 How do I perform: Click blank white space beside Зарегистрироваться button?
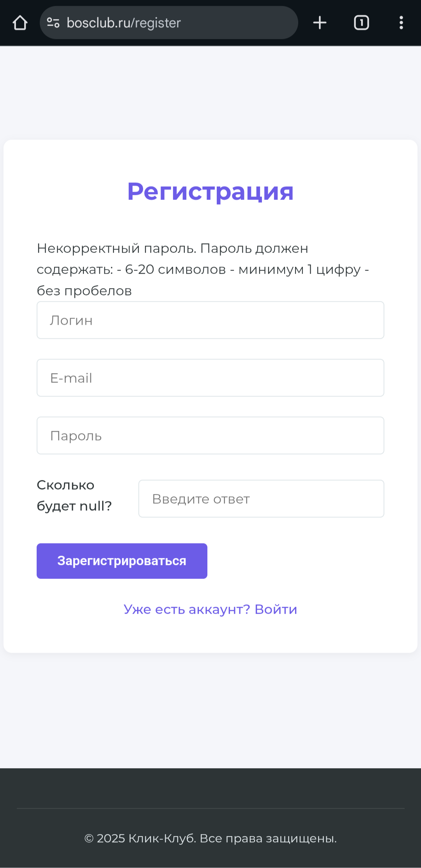304,561
